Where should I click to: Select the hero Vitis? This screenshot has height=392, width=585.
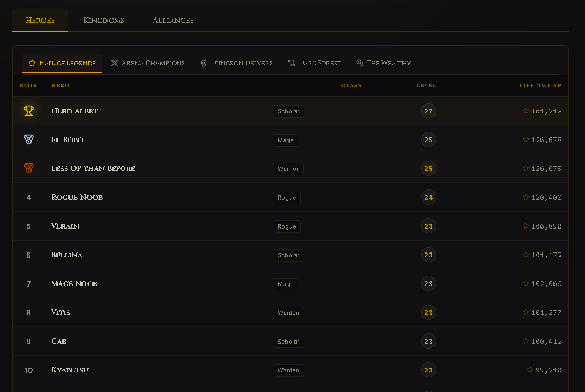pos(60,312)
